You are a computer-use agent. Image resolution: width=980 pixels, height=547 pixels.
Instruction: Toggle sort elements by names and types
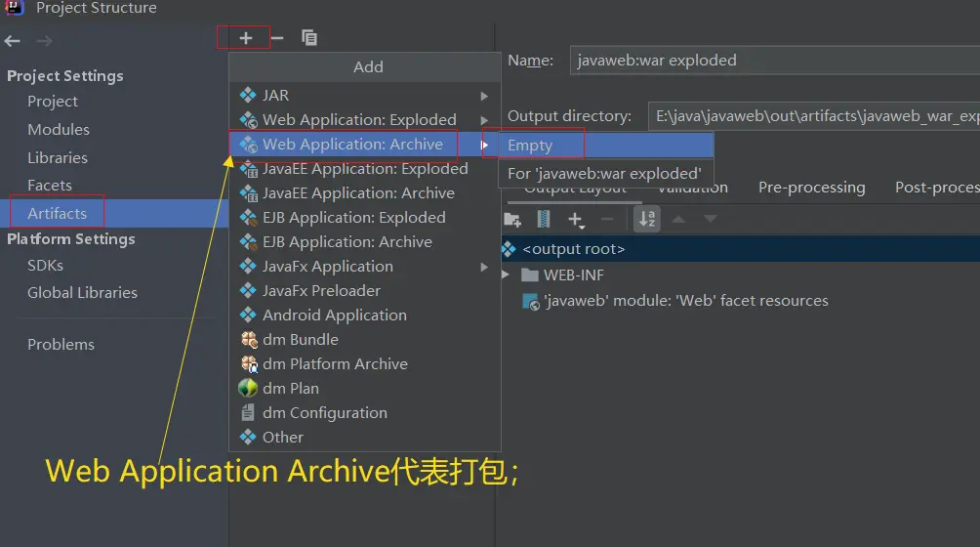point(647,220)
